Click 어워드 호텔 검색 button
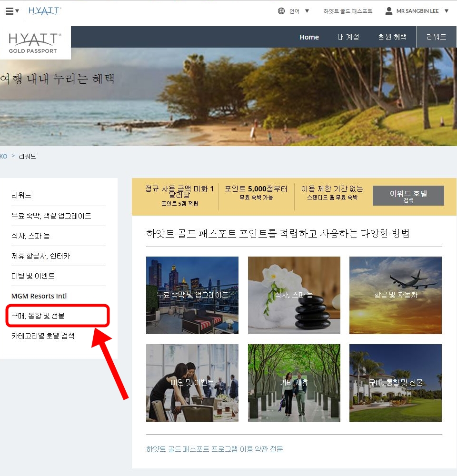The width and height of the screenshot is (457, 476). [408, 196]
